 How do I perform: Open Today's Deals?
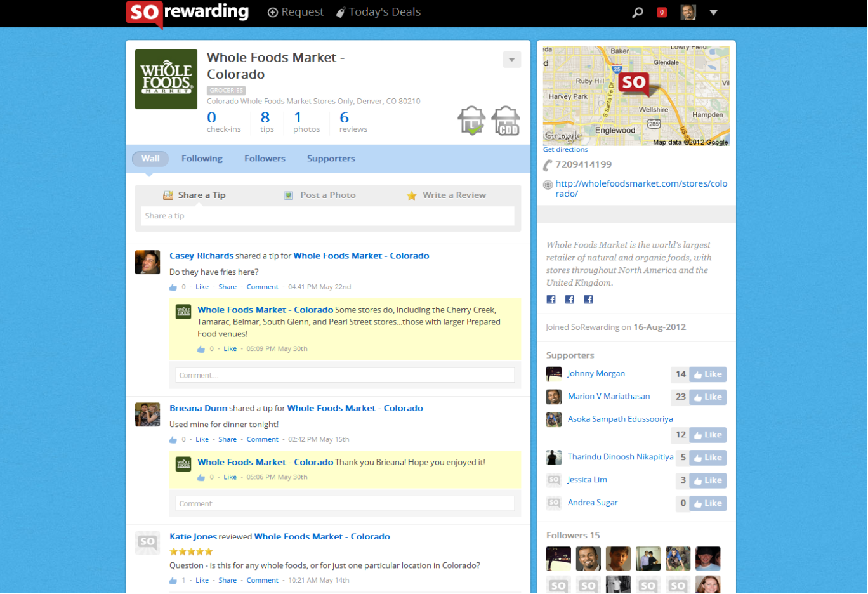click(378, 12)
